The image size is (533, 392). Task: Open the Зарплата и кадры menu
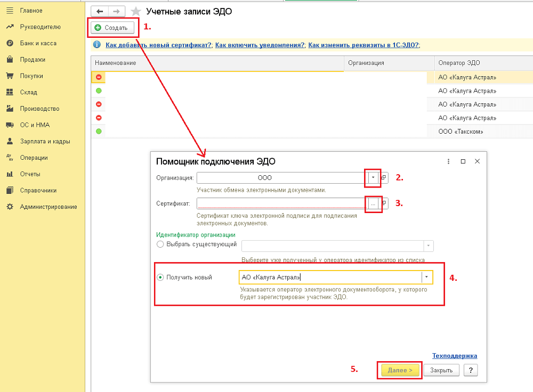pyautogui.click(x=45, y=142)
